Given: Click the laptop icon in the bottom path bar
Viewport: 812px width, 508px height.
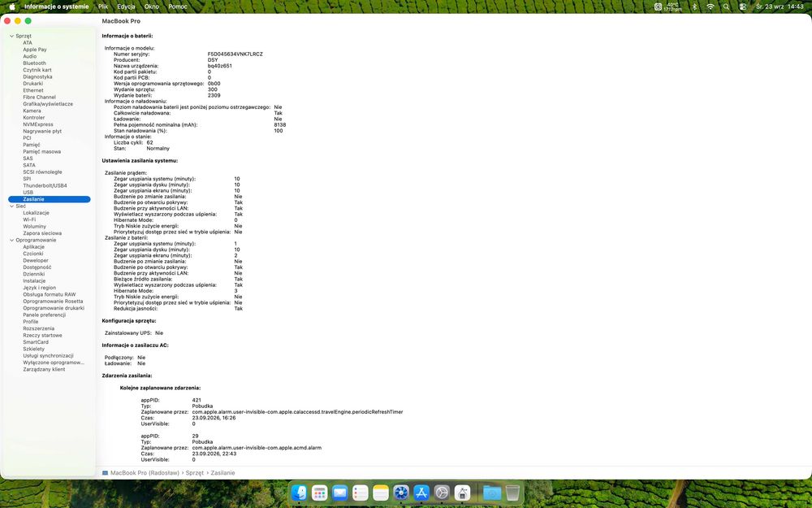Looking at the screenshot, I should [x=105, y=473].
